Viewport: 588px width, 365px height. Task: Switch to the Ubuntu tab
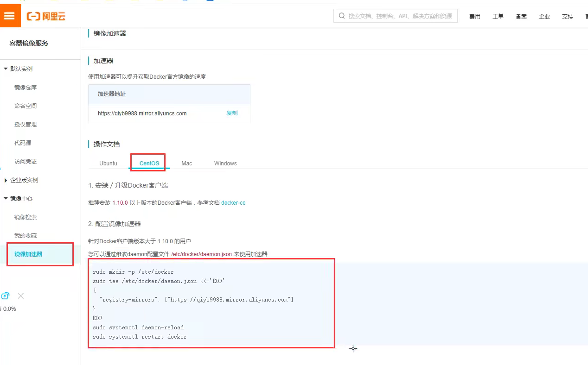pos(108,164)
